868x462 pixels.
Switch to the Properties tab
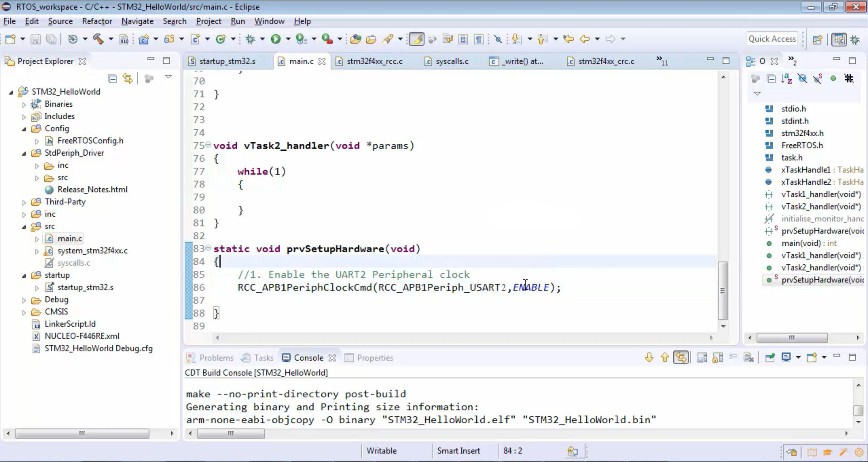point(369,358)
